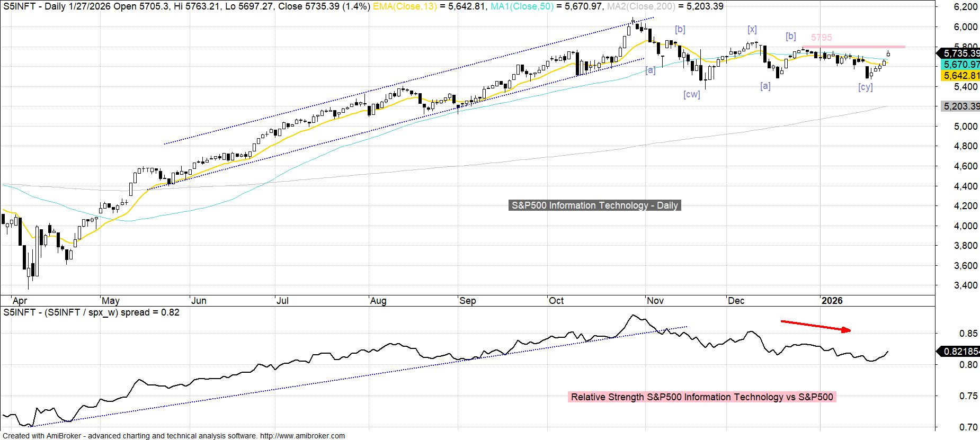Screen dimensions: 980x440
Task: Click the red downward trend arrow
Action: coord(816,326)
